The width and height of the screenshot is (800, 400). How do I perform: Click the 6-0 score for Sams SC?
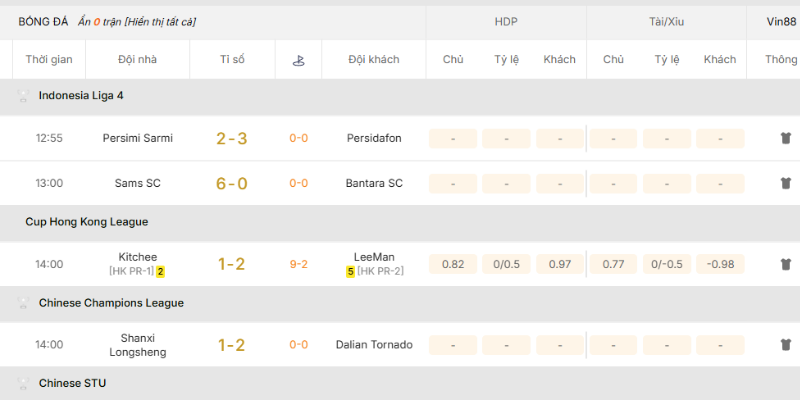pos(232,183)
